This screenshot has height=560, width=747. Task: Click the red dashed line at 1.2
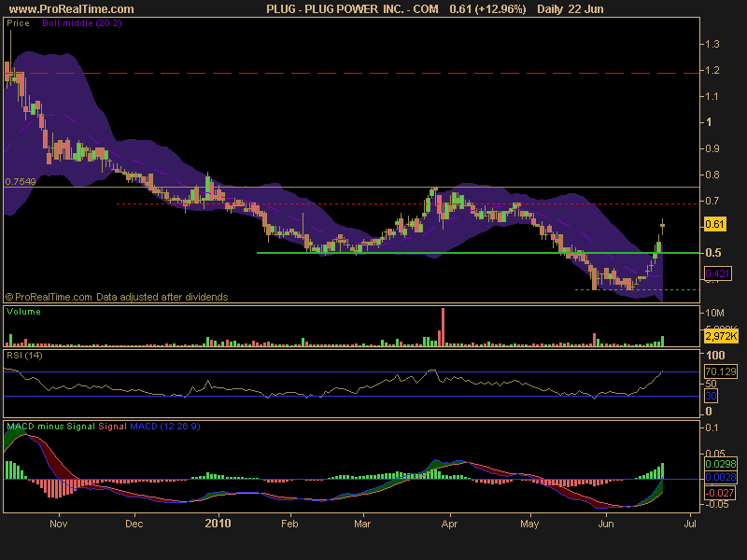[x=353, y=74]
